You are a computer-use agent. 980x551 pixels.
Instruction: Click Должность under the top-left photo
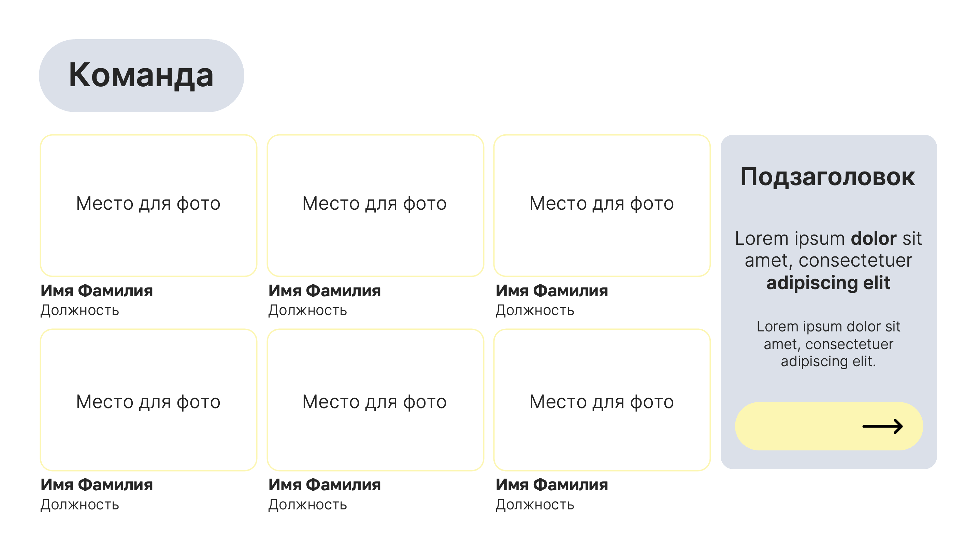pos(80,310)
